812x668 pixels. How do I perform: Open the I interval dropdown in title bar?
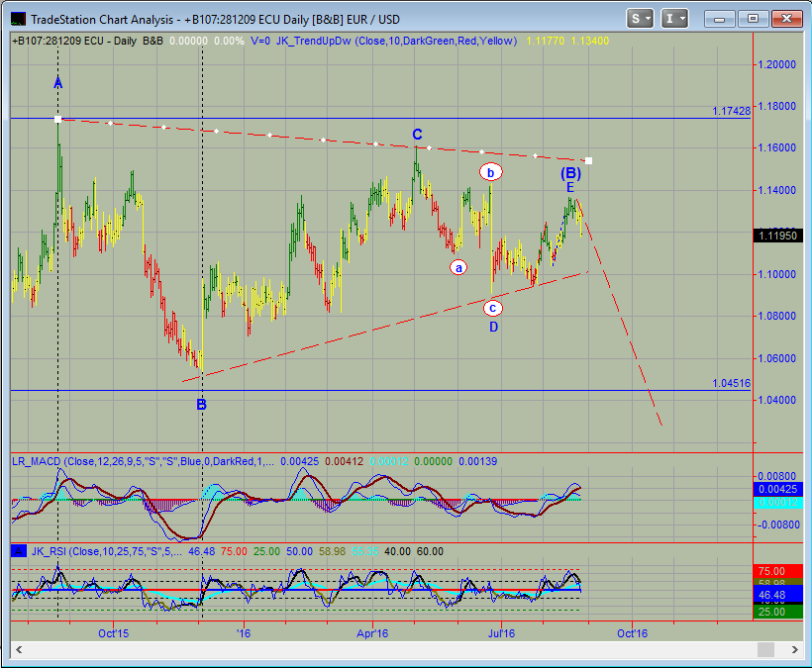(x=674, y=19)
